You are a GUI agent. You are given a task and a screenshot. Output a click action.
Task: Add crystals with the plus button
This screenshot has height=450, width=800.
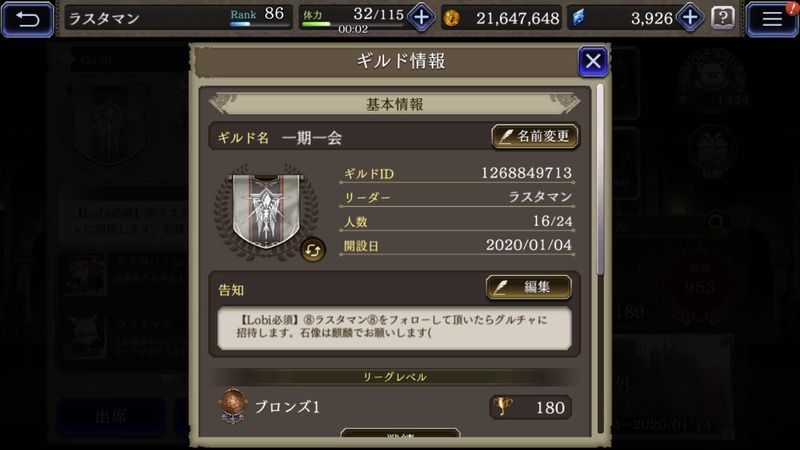click(690, 18)
